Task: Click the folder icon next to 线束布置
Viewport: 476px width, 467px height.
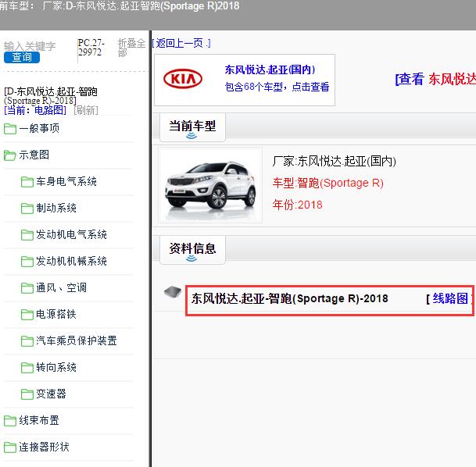Action: coord(10,421)
